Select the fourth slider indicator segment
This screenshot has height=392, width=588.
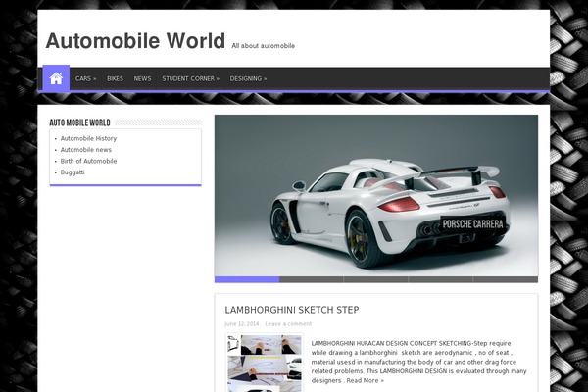440,279
